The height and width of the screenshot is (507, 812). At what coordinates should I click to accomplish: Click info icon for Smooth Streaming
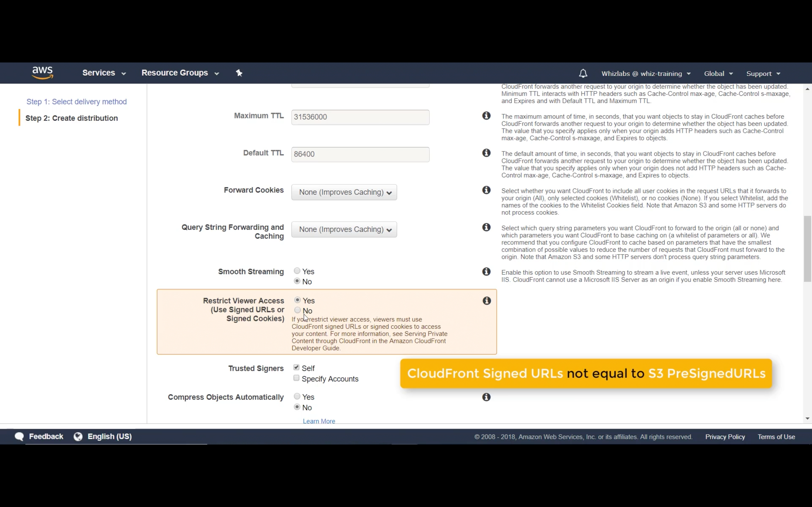pos(486,272)
